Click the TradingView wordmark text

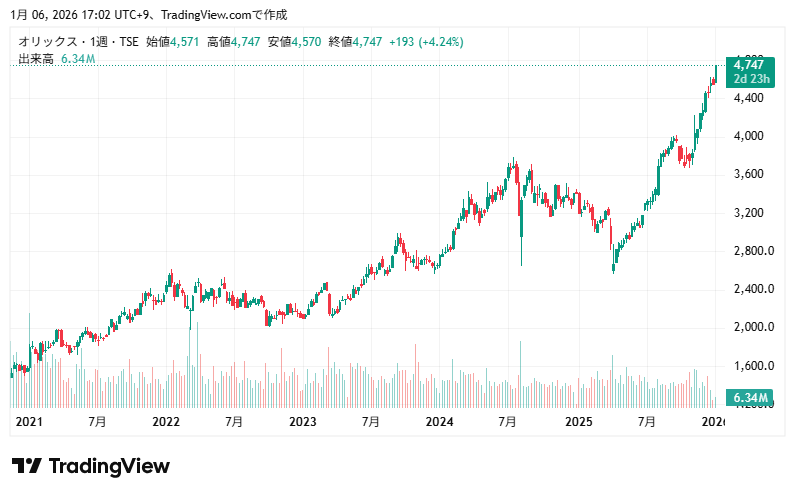[108, 466]
